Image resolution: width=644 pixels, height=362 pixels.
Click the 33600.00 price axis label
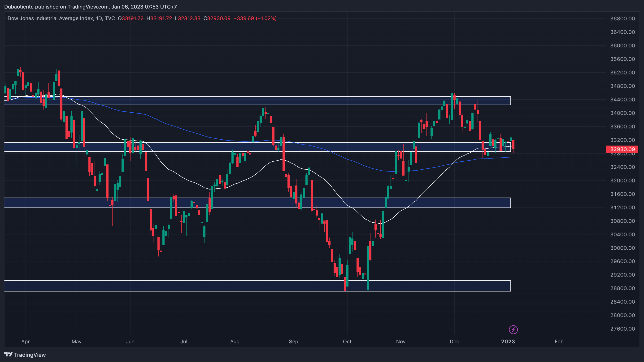[x=622, y=127]
